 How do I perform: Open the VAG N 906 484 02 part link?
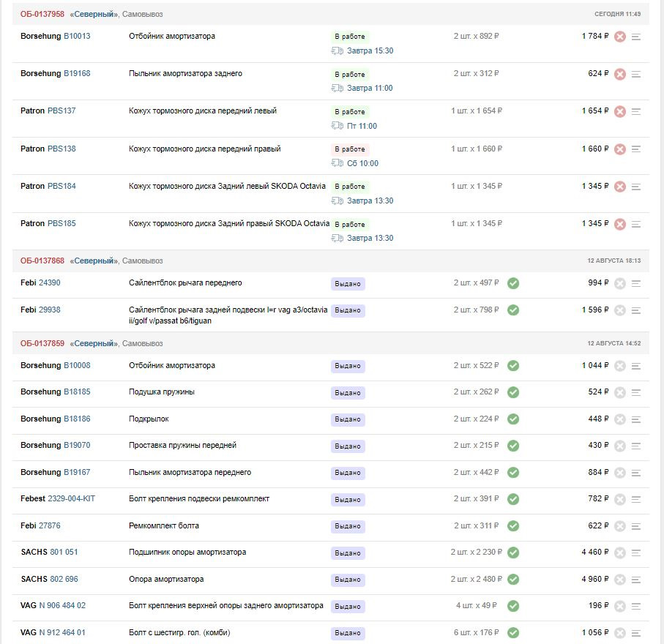point(62,605)
